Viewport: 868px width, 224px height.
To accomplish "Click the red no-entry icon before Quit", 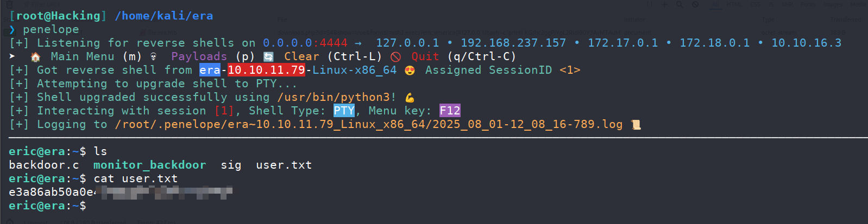I will click(x=395, y=56).
